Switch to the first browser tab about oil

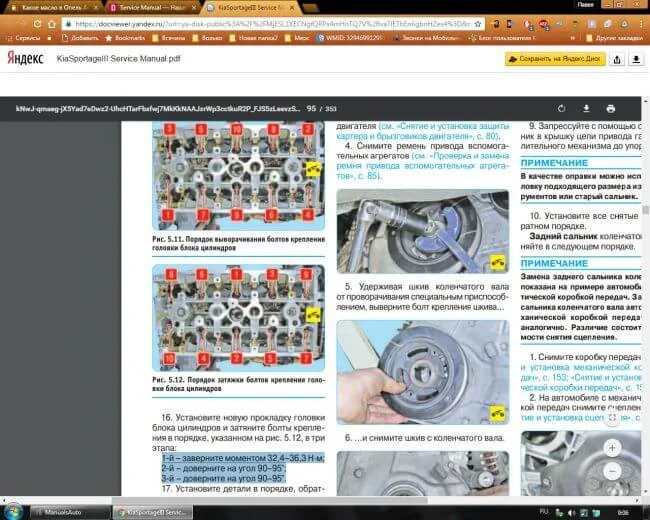coord(50,7)
